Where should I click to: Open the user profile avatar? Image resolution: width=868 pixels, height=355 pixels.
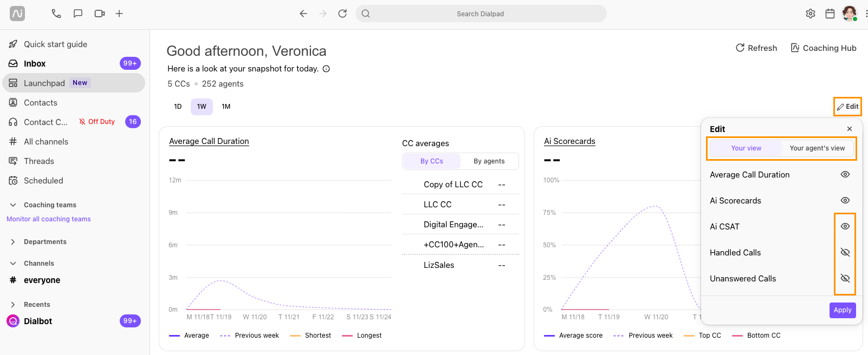[850, 14]
